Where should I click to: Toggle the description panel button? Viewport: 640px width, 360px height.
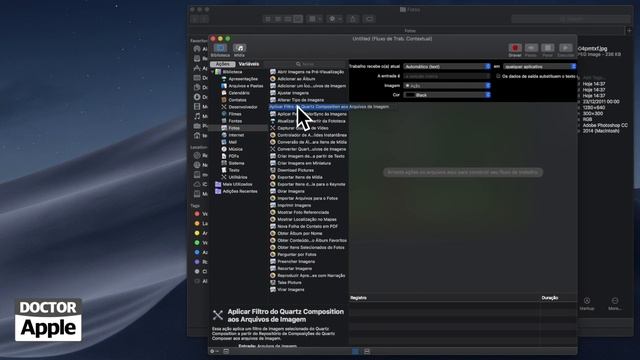click(x=226, y=351)
